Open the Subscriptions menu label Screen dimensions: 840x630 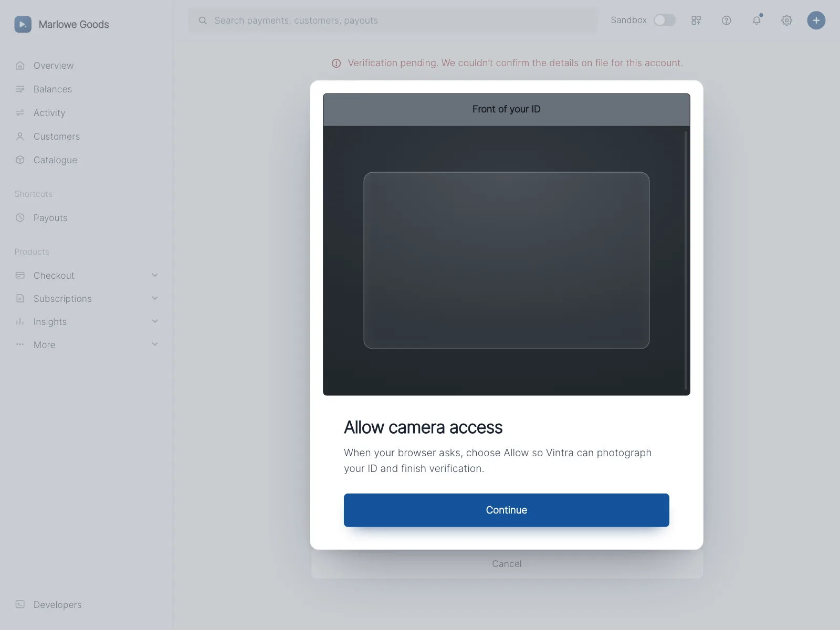click(x=62, y=299)
